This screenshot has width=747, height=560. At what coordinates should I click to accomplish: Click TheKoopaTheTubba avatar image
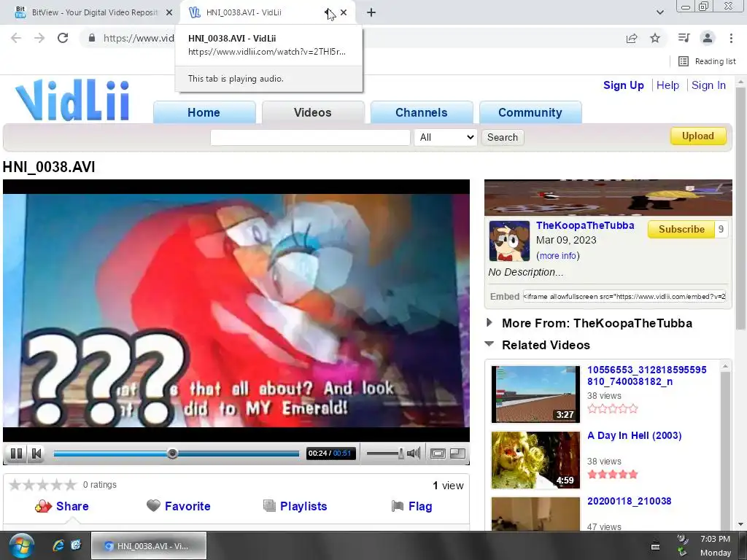[x=509, y=241]
